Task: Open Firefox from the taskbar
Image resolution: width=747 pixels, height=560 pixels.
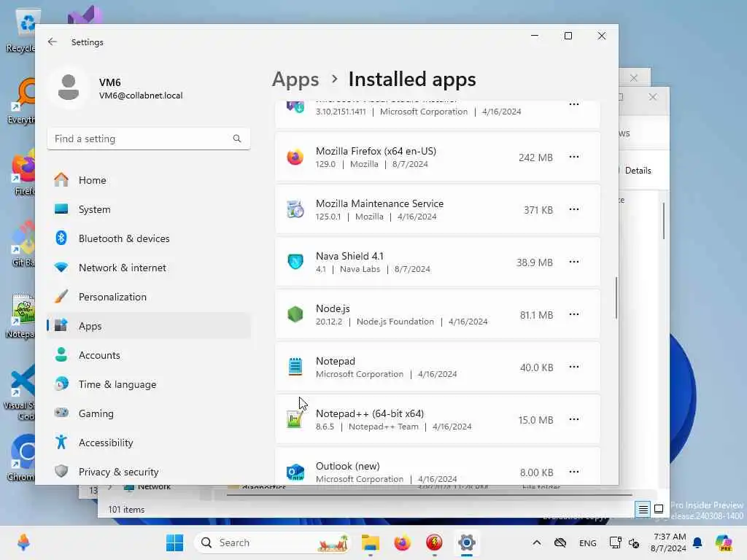Action: [403, 542]
